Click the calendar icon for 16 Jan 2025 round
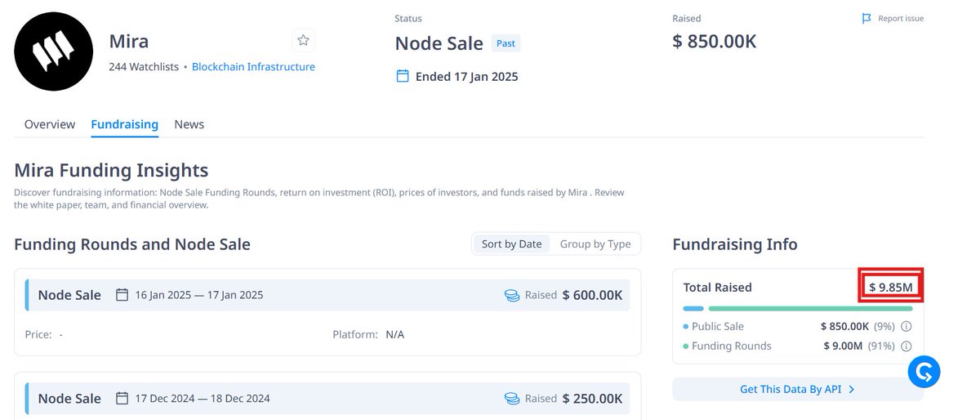 (122, 294)
